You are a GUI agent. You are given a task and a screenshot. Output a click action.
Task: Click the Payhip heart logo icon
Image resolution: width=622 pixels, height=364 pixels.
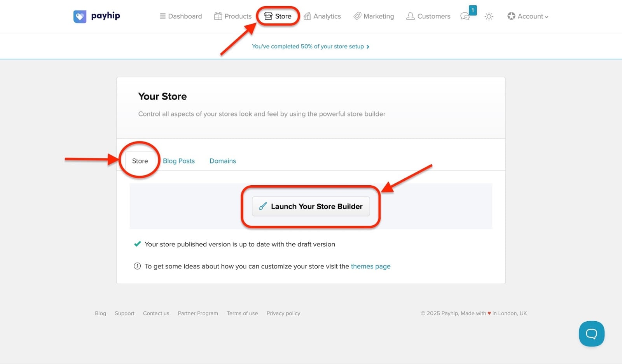80,17
